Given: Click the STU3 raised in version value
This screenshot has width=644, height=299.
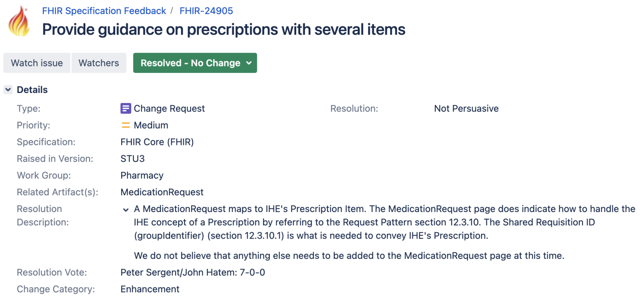Looking at the screenshot, I should 132,159.
